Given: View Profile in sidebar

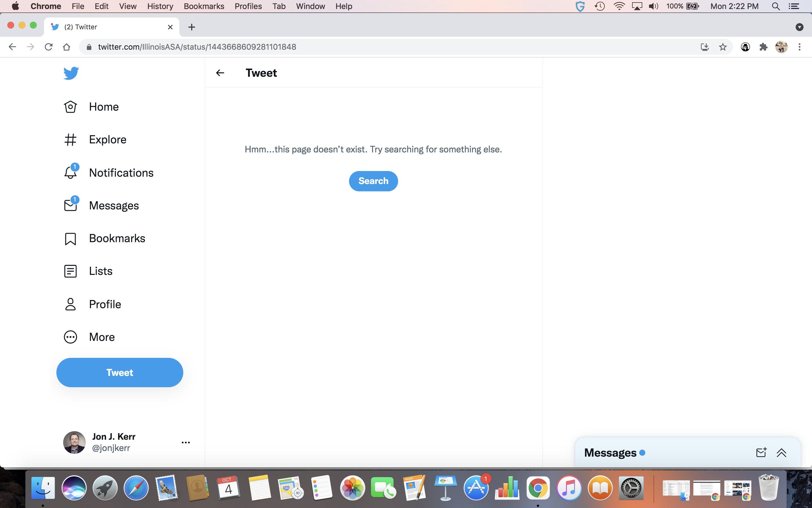Looking at the screenshot, I should [x=92, y=304].
